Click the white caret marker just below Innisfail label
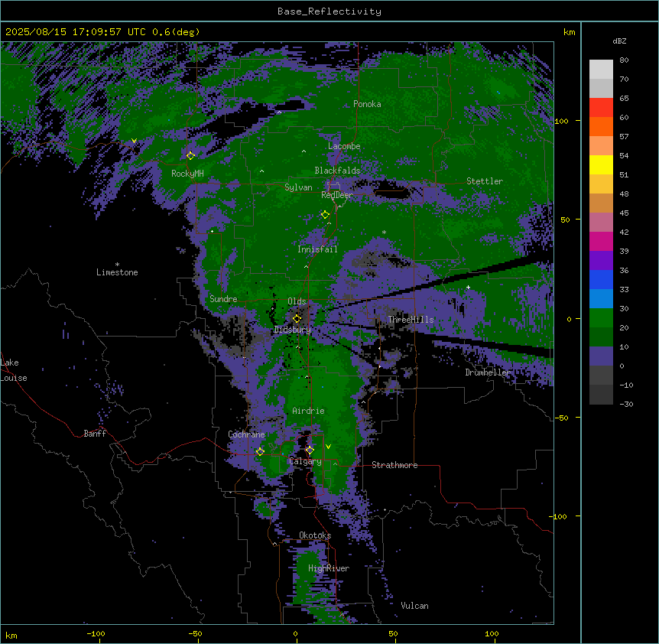659x644 pixels. [x=306, y=266]
